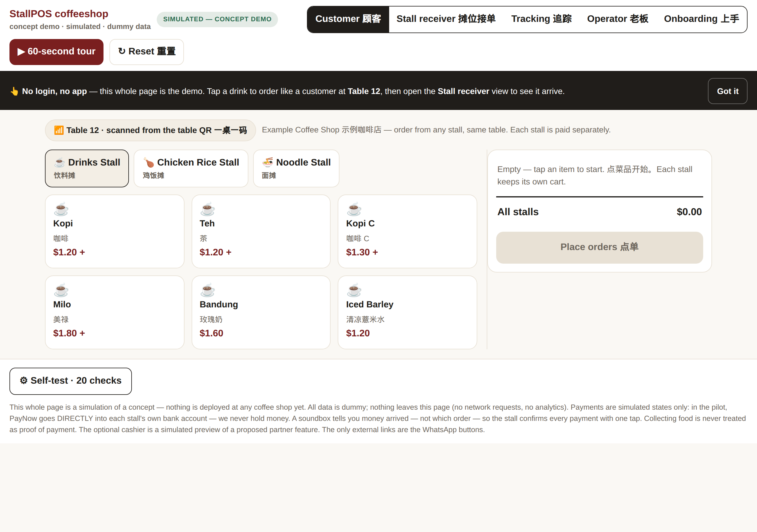Click the StallPOS coffeeshop title
The height and width of the screenshot is (532, 757).
[x=59, y=14]
